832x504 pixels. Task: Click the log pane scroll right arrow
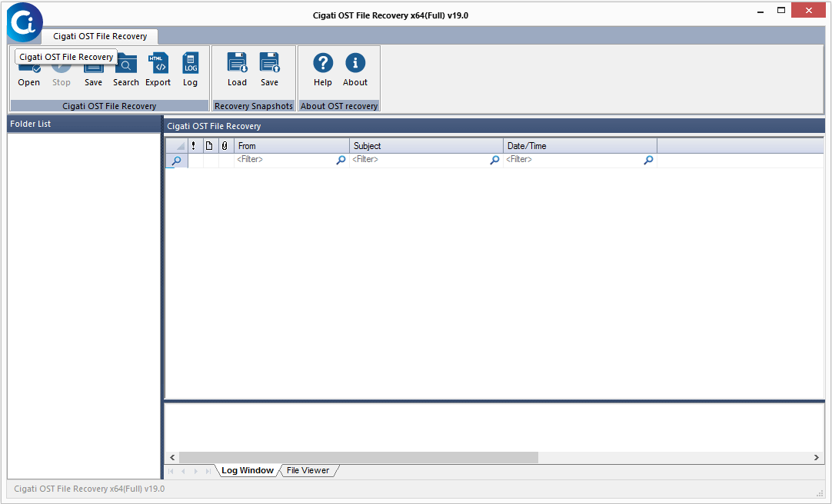pos(817,457)
